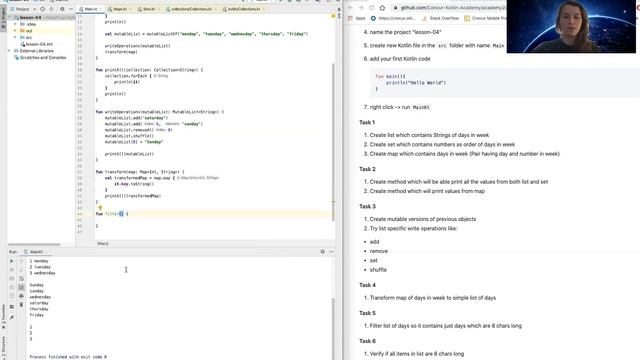The height and width of the screenshot is (360, 640).
Task: Click the layout icon in Run panel sidebar
Action: click(x=11, y=307)
